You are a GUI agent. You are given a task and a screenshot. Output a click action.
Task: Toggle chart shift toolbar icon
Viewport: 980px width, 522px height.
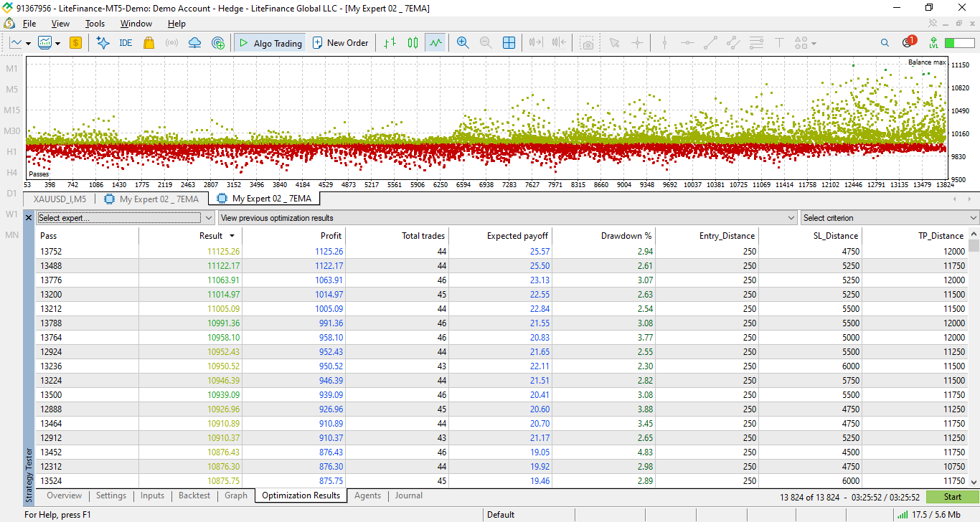pyautogui.click(x=559, y=43)
